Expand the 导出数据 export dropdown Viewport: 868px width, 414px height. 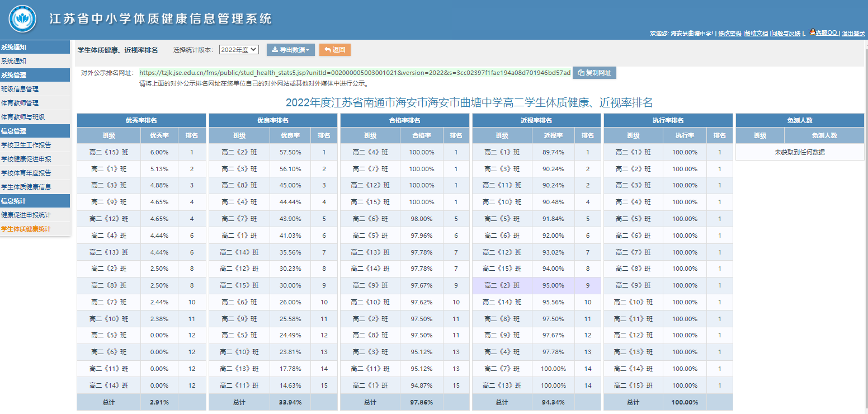pos(290,50)
